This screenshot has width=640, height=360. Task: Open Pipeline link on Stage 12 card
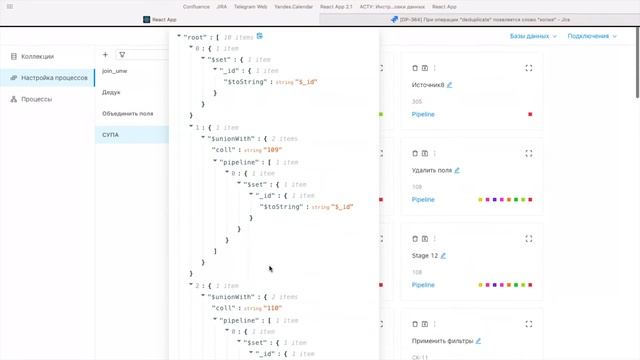tap(423, 285)
